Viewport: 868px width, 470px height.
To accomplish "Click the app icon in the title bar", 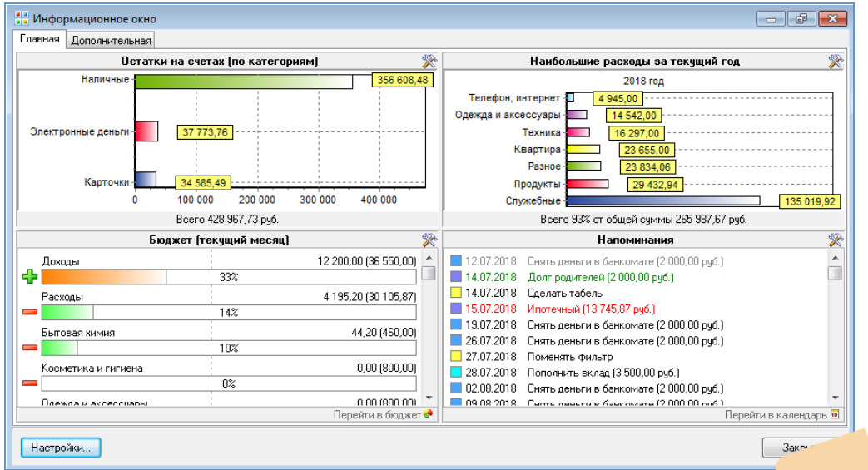I will 22,18.
